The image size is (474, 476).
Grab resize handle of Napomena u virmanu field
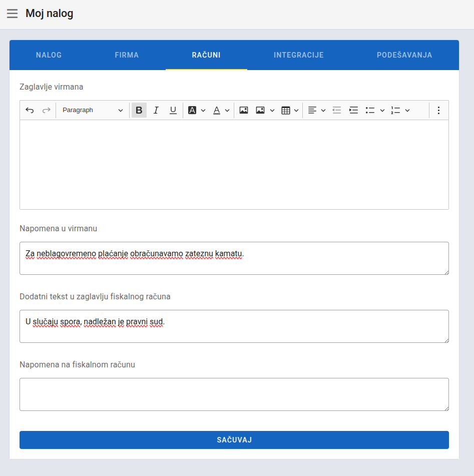point(446,273)
